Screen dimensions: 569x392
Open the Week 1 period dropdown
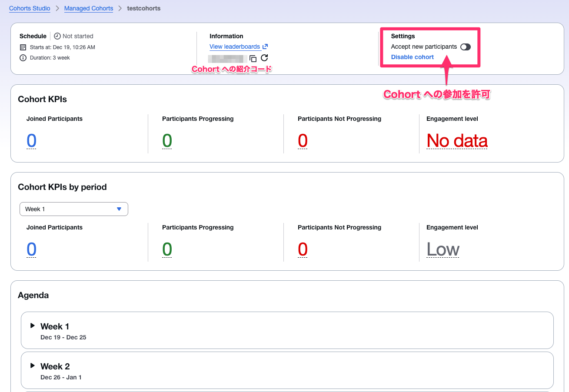click(x=74, y=209)
